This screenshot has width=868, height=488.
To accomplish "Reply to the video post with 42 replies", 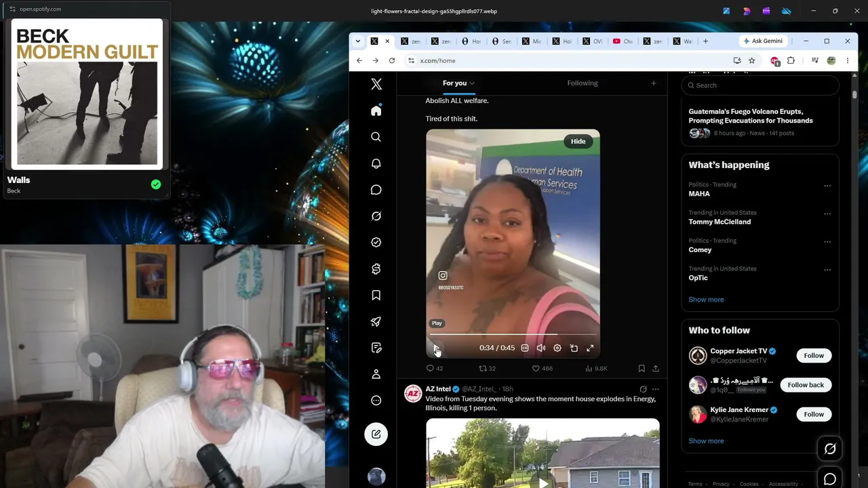I will [434, 369].
